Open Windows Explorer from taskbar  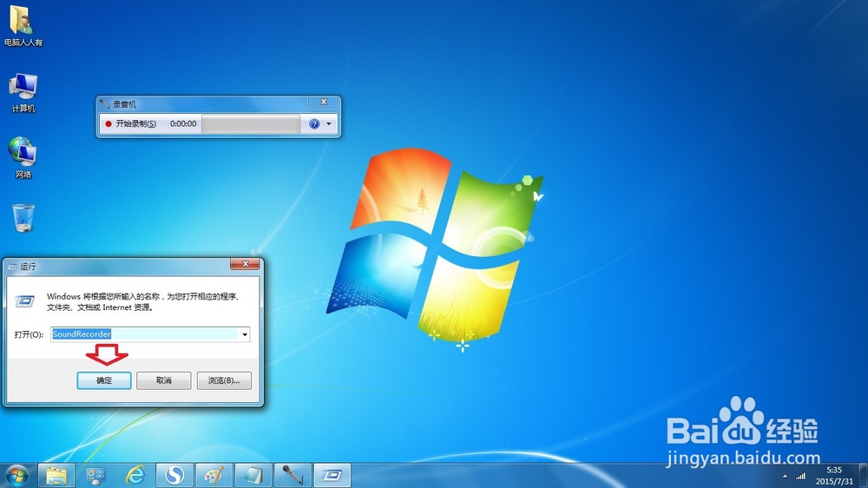pyautogui.click(x=56, y=475)
